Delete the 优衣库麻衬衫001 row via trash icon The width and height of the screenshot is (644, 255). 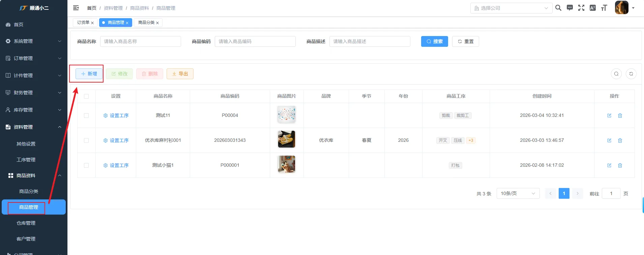point(620,140)
